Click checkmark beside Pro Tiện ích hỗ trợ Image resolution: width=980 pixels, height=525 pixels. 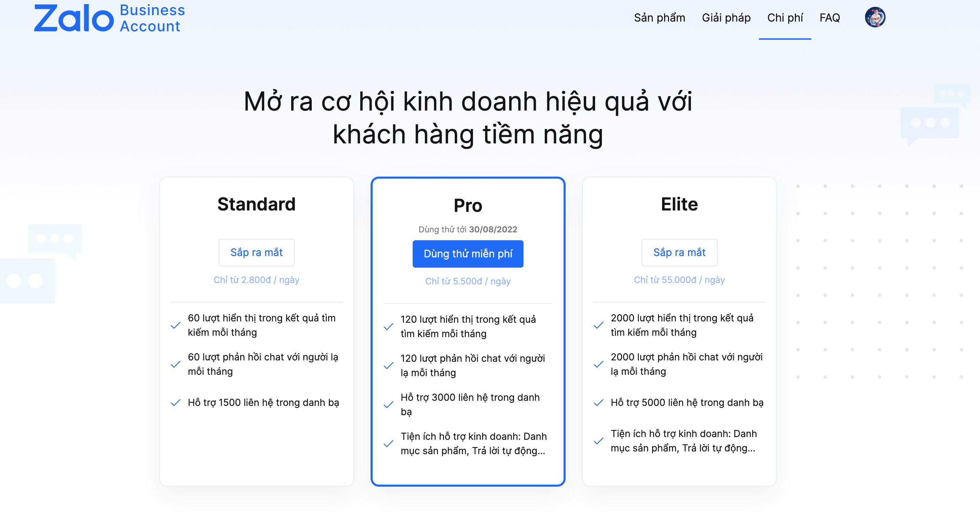pos(388,444)
